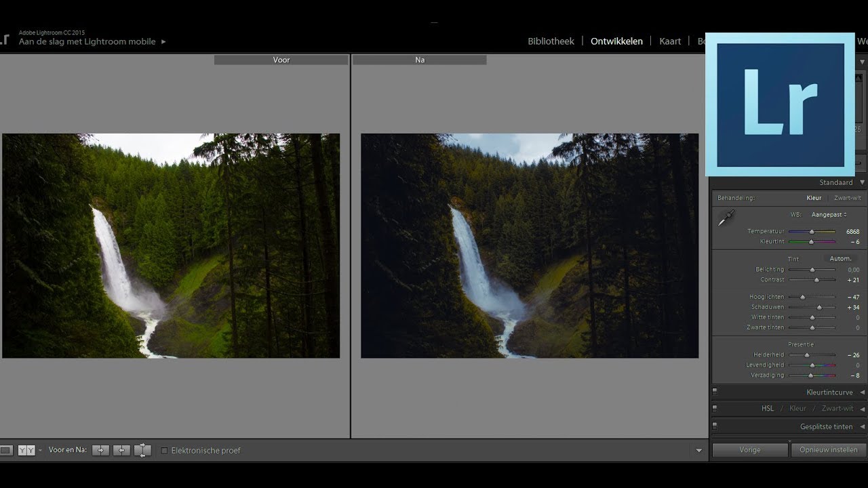Set Behandeling to Kleur
Image resolution: width=868 pixels, height=488 pixels.
click(814, 198)
